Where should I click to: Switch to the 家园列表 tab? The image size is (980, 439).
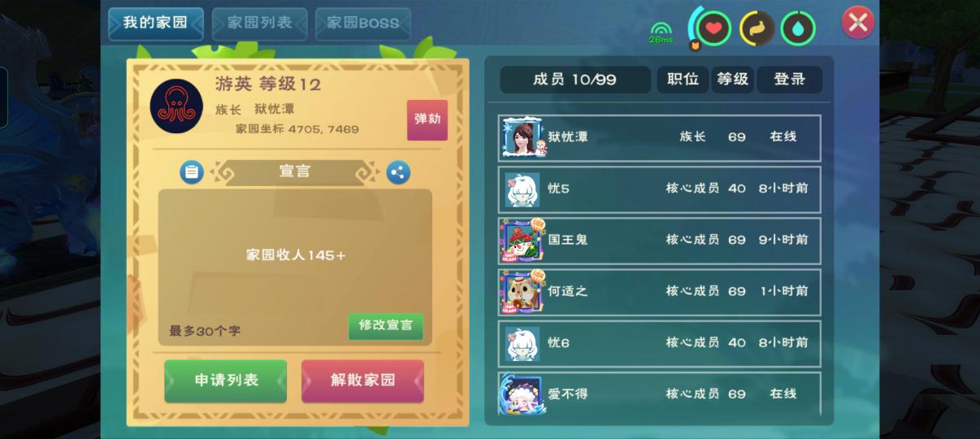[x=260, y=24]
